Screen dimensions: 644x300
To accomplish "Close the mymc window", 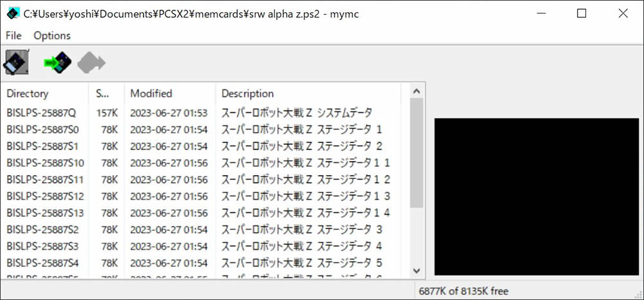I will pyautogui.click(x=623, y=14).
